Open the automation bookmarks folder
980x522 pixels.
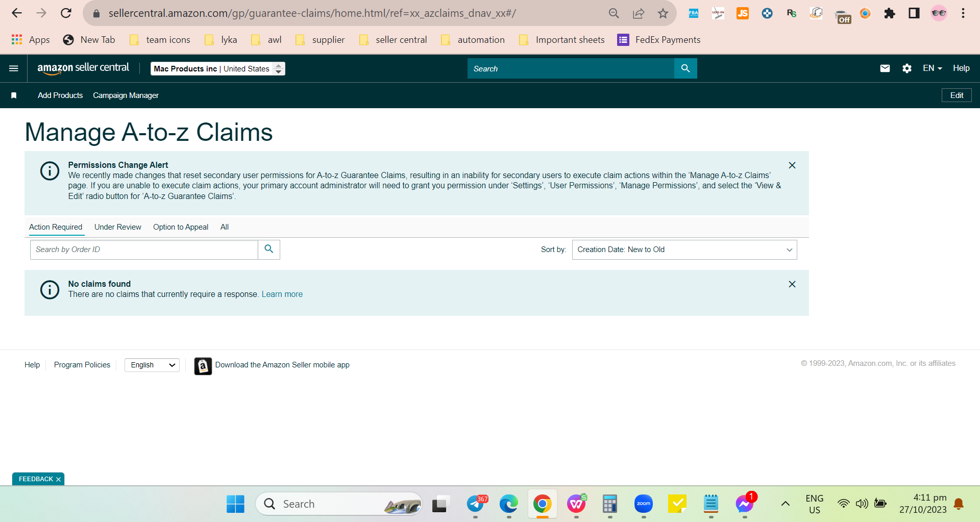point(473,40)
